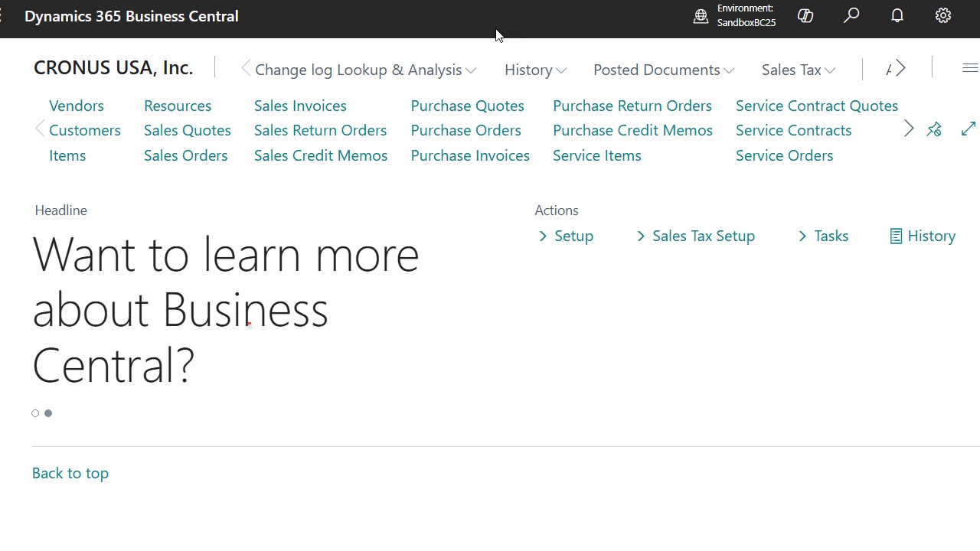Open the History dropdown in navigation bar
The image size is (980, 551).
(x=535, y=70)
